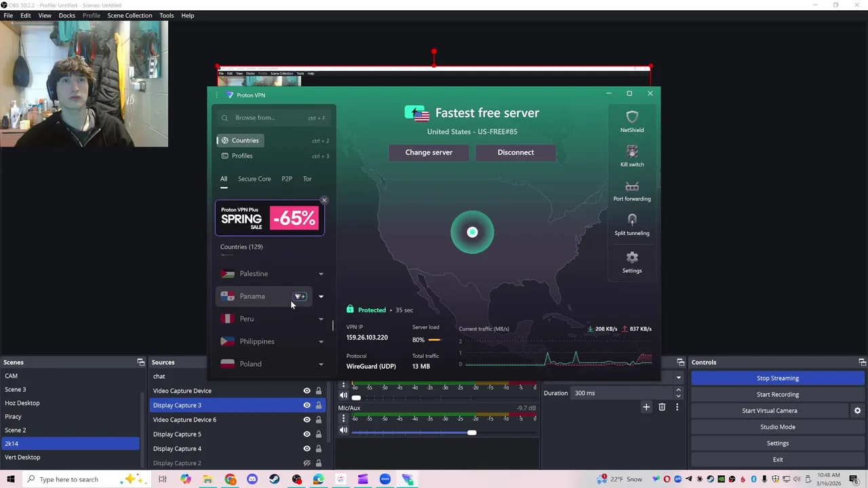Unlock the Display Capture 5 source
Screen dimensions: 868x488
(x=319, y=434)
